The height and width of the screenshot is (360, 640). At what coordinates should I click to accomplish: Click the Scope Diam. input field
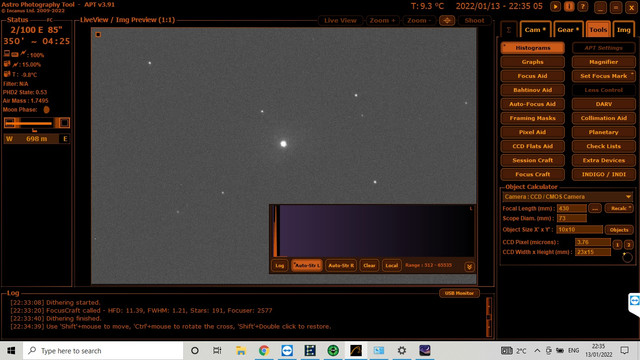572,218
